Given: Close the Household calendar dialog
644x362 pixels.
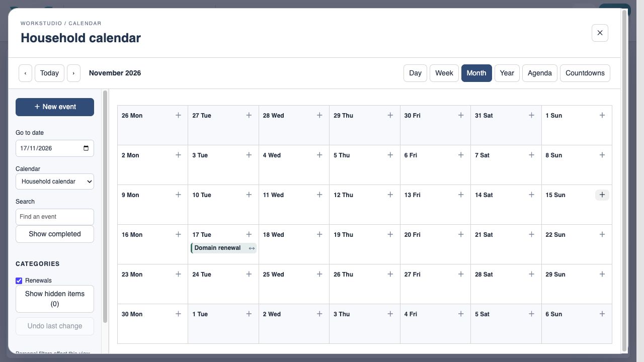Looking at the screenshot, I should tap(600, 33).
